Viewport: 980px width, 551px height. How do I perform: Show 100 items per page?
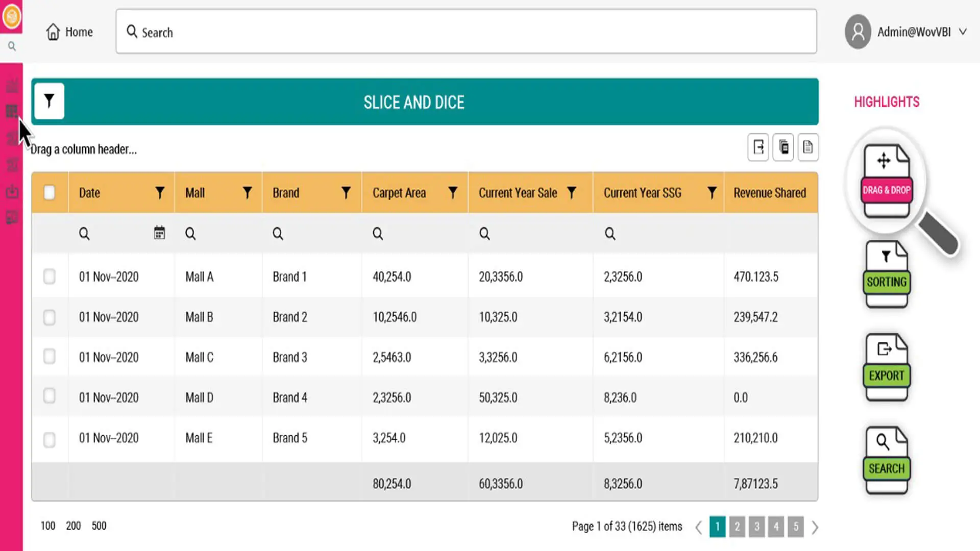coord(48,526)
